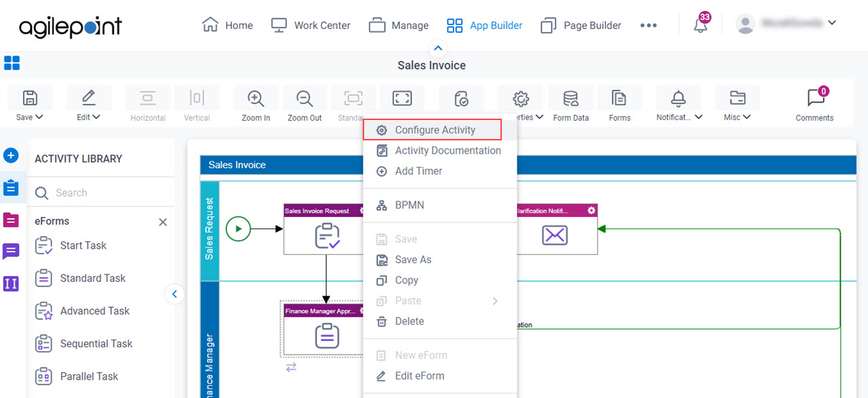Click the swap arrows below Finance Manager activity
Image resolution: width=868 pixels, height=398 pixels.
point(291,367)
